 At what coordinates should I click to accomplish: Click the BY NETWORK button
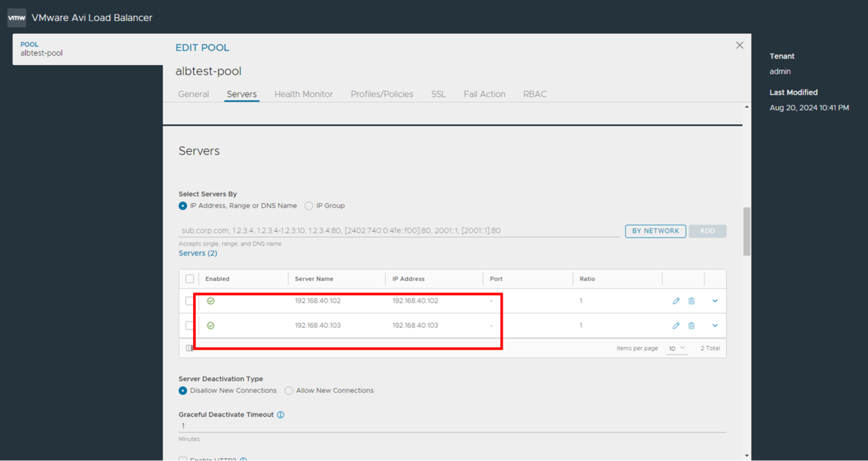[x=655, y=231]
